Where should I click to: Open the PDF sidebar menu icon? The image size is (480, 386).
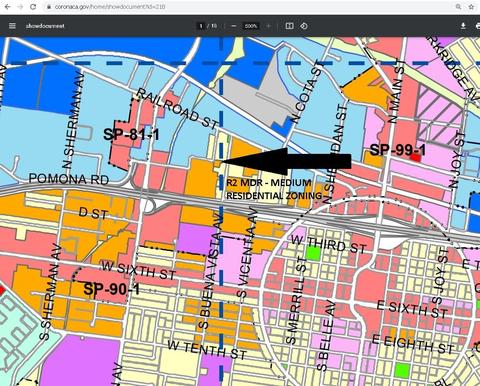pyautogui.click(x=12, y=26)
